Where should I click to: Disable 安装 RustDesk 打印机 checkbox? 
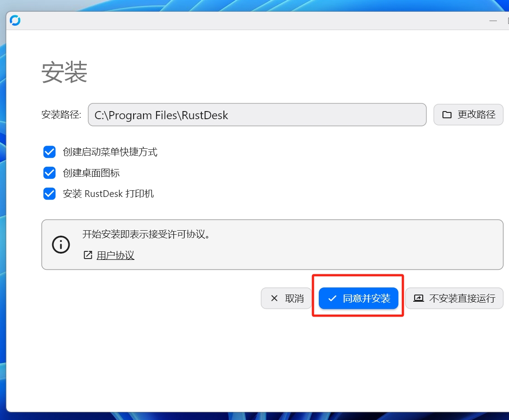[49, 194]
